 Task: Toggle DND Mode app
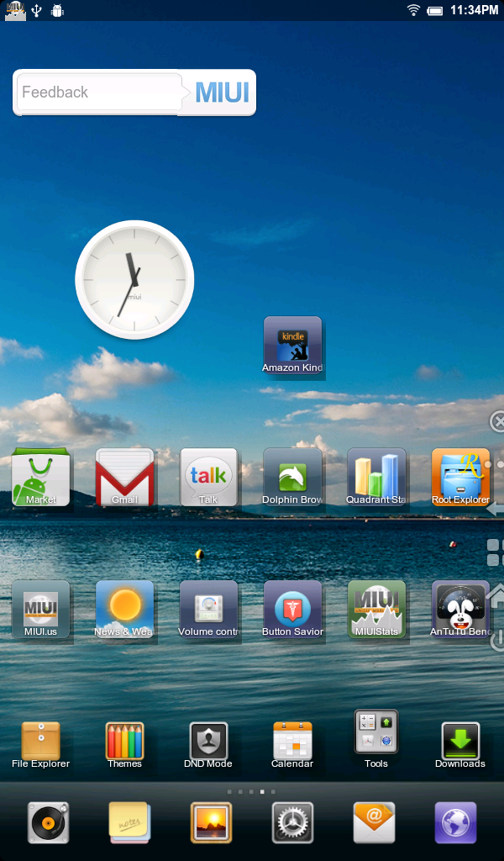208,745
